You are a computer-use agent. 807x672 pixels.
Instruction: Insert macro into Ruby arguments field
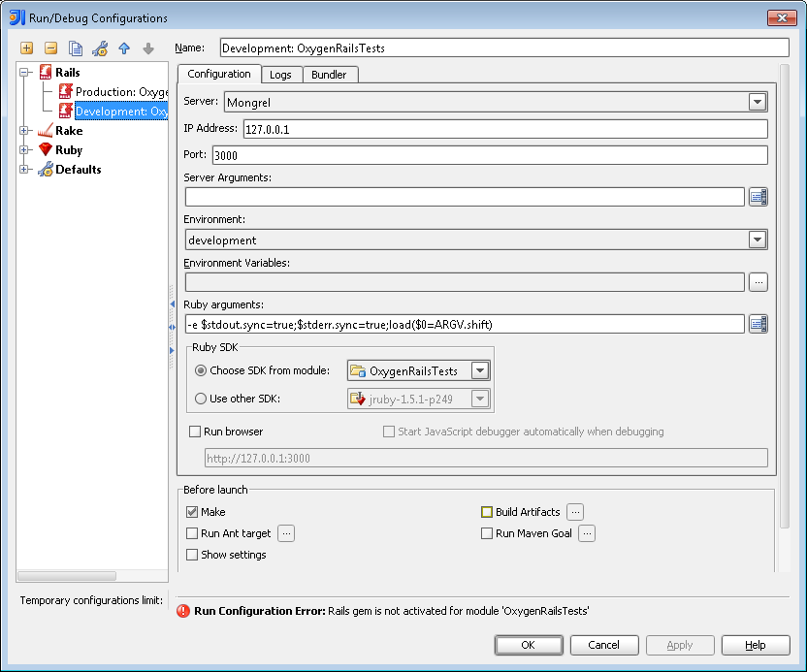coord(759,324)
